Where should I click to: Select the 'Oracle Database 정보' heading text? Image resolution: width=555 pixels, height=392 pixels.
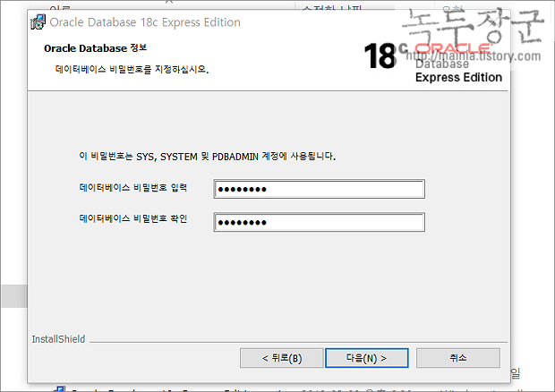95,48
